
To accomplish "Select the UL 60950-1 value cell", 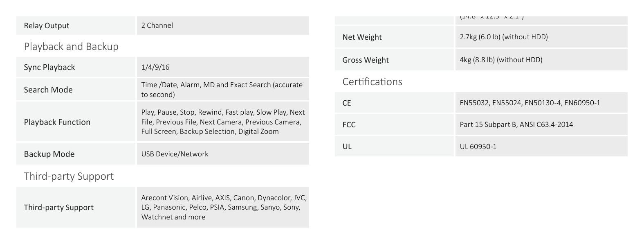I will coord(541,146).
